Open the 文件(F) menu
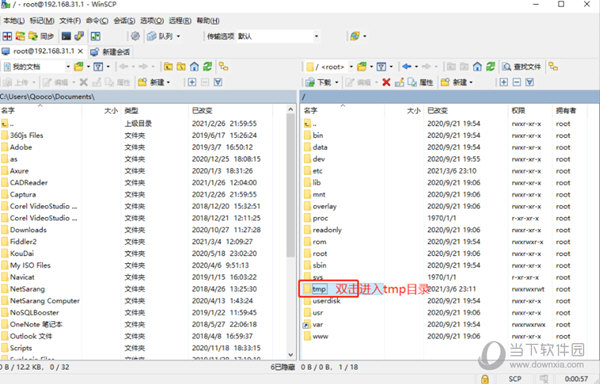600x384 pixels. [70, 20]
